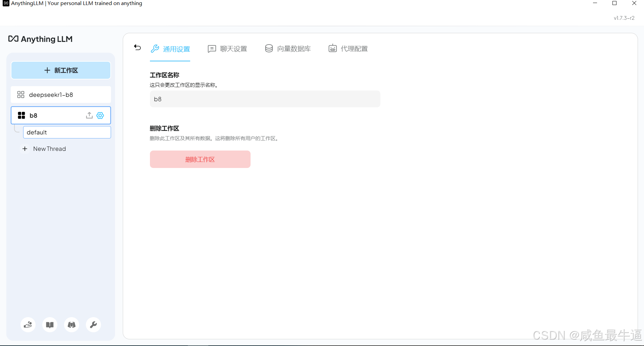
Task: Select the b8 workspace in sidebar
Action: [61, 115]
